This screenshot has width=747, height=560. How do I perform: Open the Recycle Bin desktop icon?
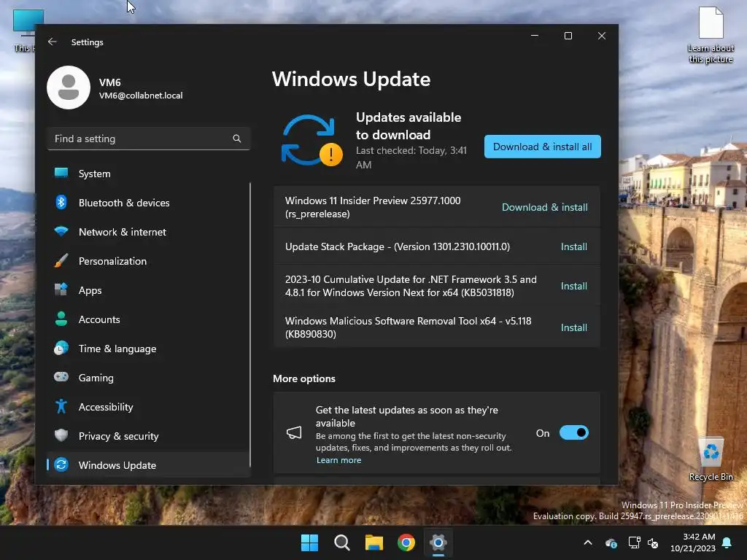coord(711,458)
